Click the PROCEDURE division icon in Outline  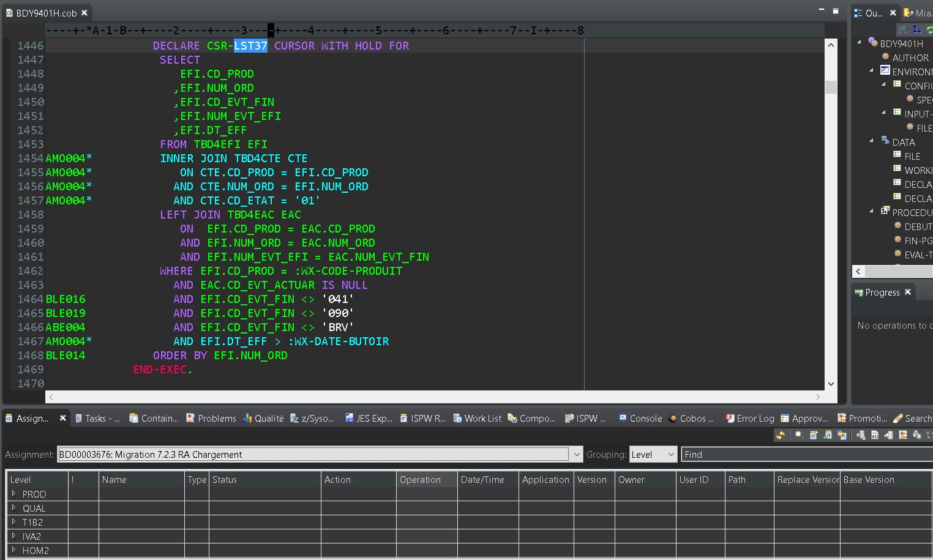tap(885, 211)
